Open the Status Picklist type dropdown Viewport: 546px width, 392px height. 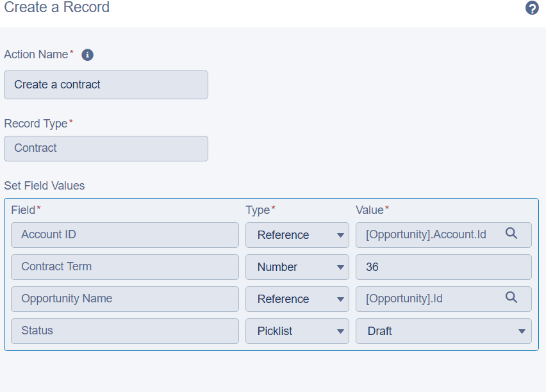[297, 331]
